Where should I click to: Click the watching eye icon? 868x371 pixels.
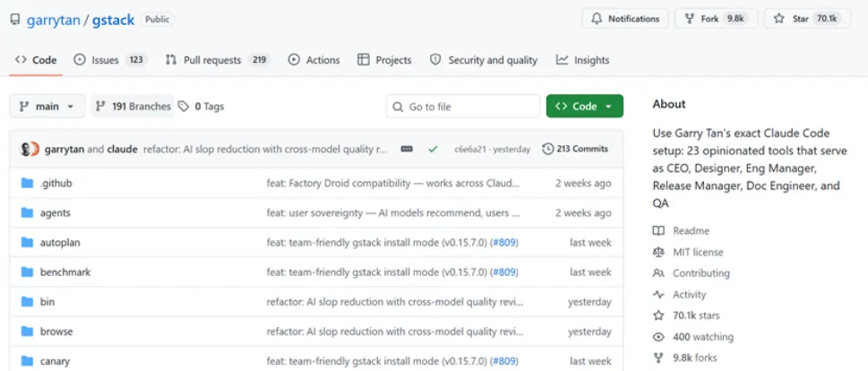(658, 337)
